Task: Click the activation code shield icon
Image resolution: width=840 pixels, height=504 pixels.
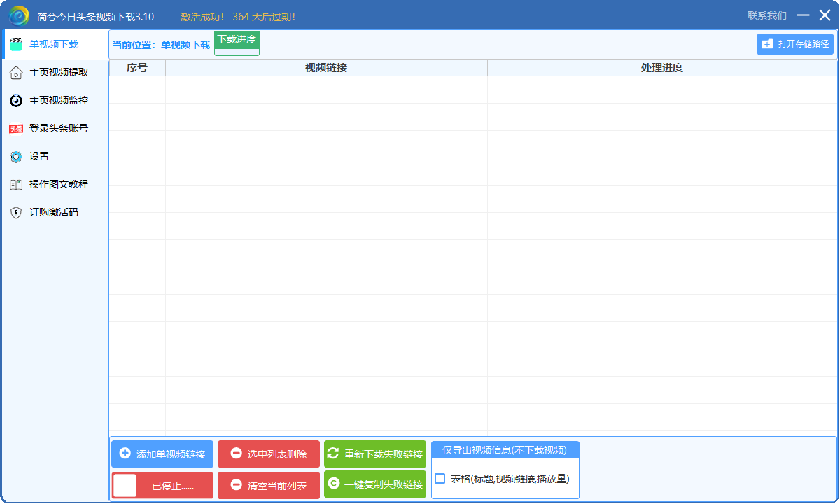Action: click(16, 213)
